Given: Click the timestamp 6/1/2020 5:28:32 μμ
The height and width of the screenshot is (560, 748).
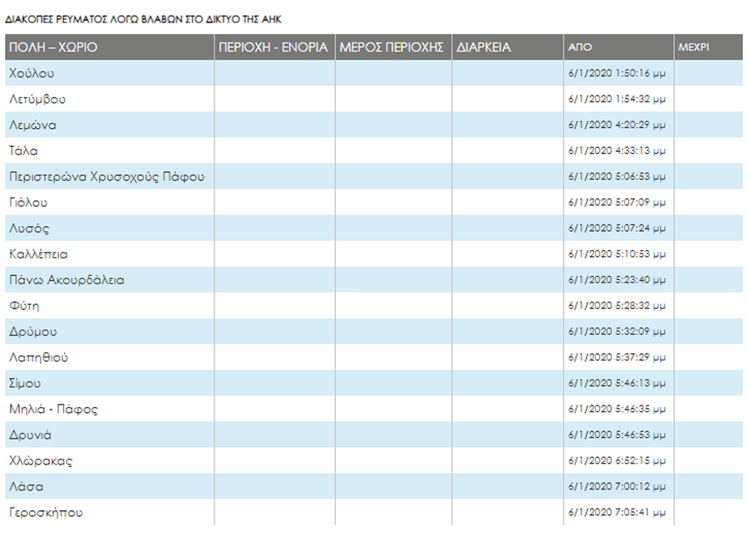Looking at the screenshot, I should (x=617, y=305).
